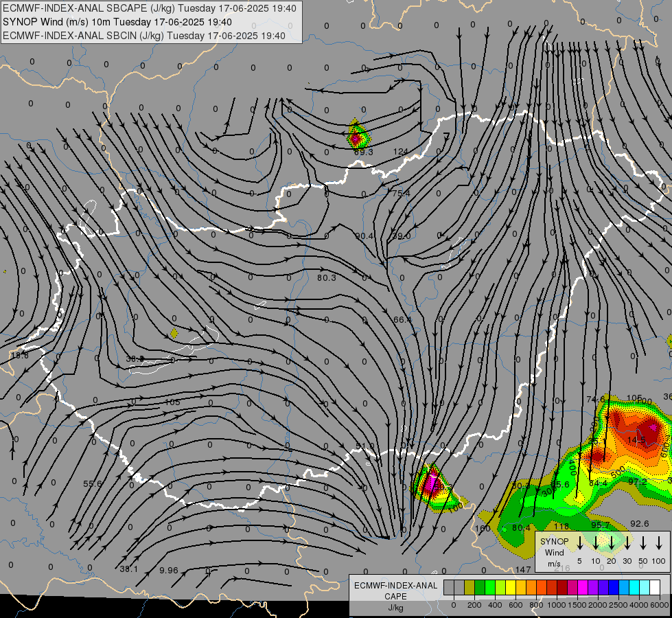Image resolution: width=672 pixels, height=618 pixels.
Task: Pick the dark red CAPE legend swatch
Action: pyautogui.click(x=562, y=588)
